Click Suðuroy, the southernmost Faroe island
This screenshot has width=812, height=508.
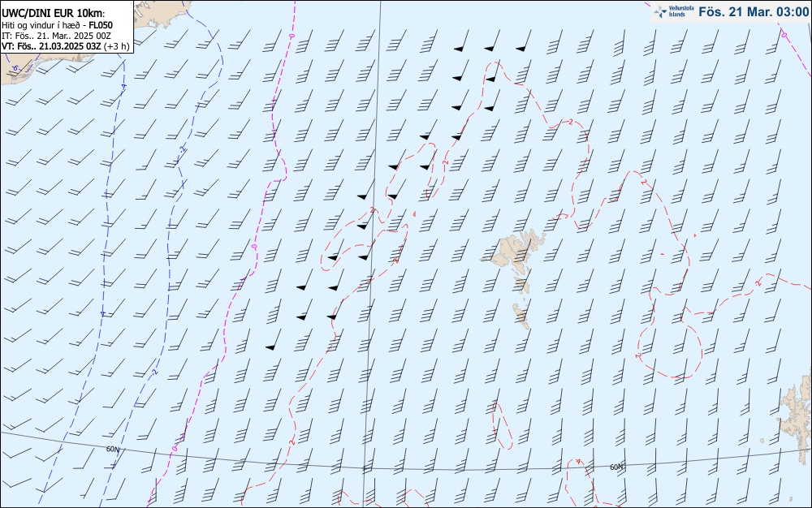tap(522, 316)
